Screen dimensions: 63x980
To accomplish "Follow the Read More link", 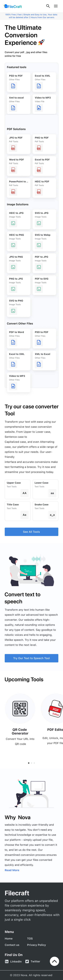I will point(12,870).
